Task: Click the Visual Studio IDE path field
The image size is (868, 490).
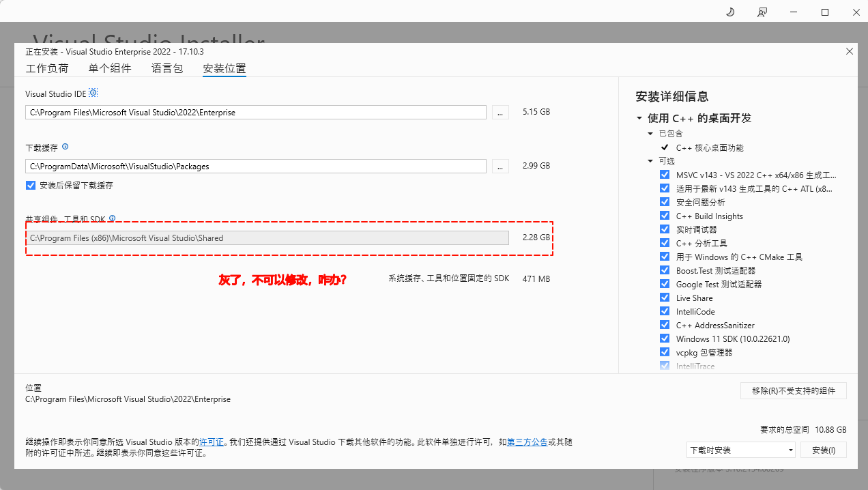Action: (256, 113)
